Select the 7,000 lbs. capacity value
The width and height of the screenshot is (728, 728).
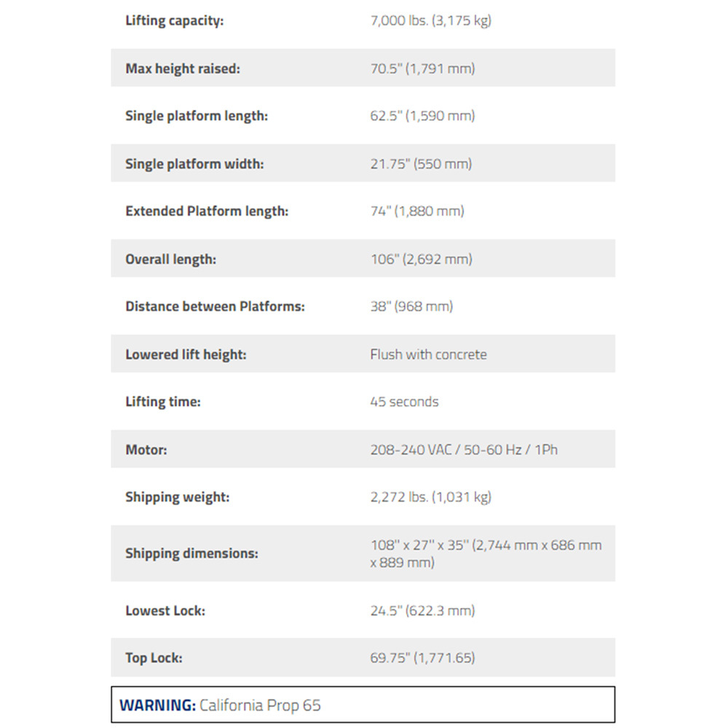(430, 20)
